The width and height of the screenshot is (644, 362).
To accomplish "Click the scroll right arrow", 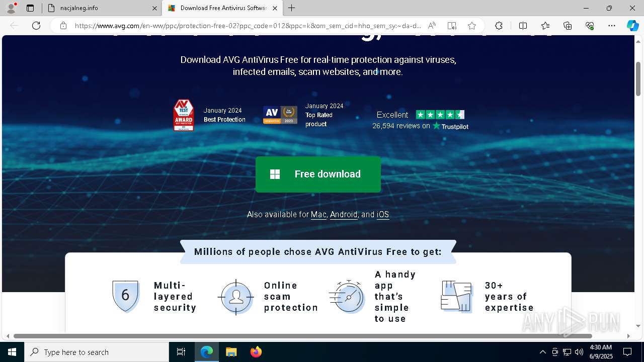I will click(628, 336).
